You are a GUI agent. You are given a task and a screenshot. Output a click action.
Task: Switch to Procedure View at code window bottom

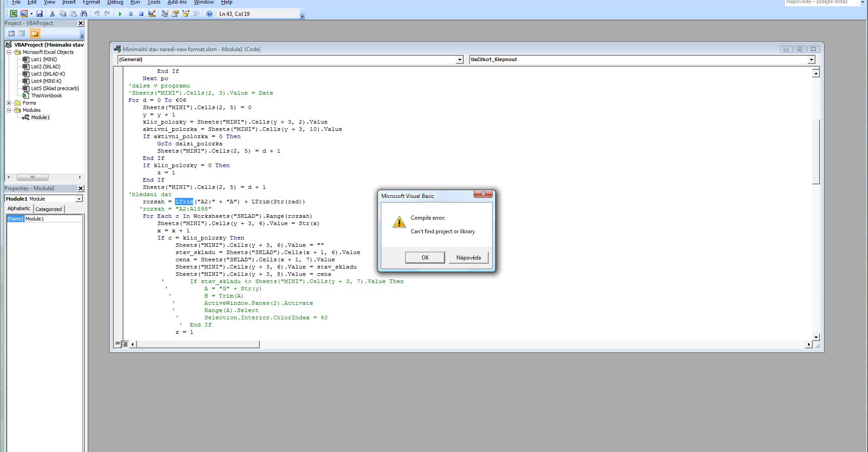pyautogui.click(x=117, y=344)
